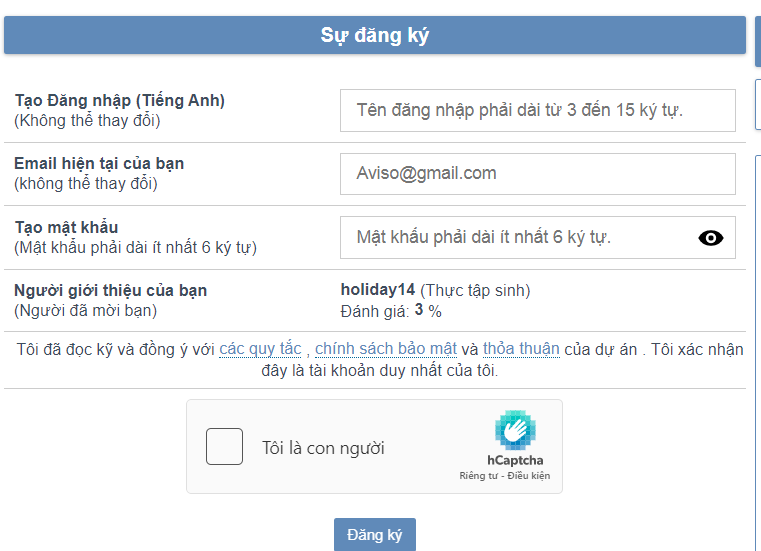Focus the login username input field
This screenshot has height=551, width=761.
click(x=537, y=110)
